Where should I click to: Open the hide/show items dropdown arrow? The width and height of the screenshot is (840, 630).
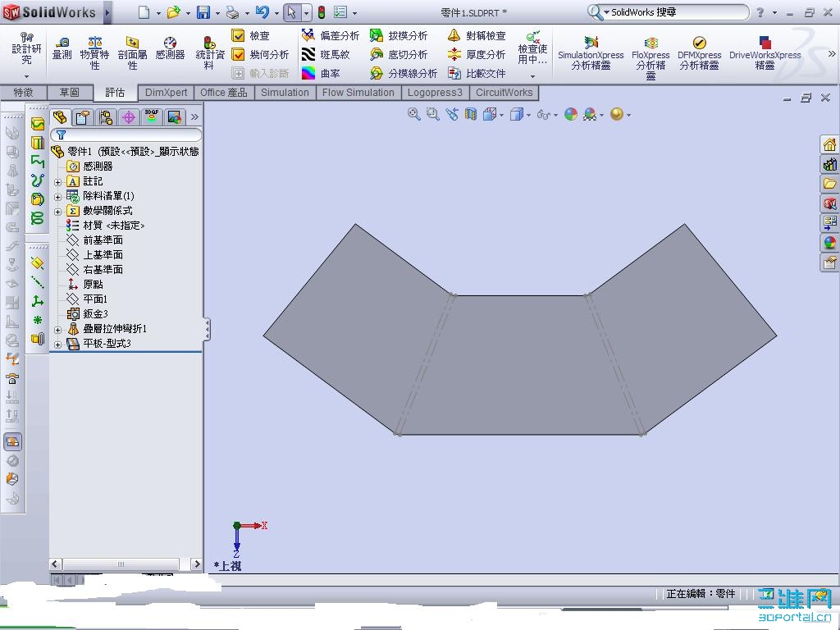(555, 115)
